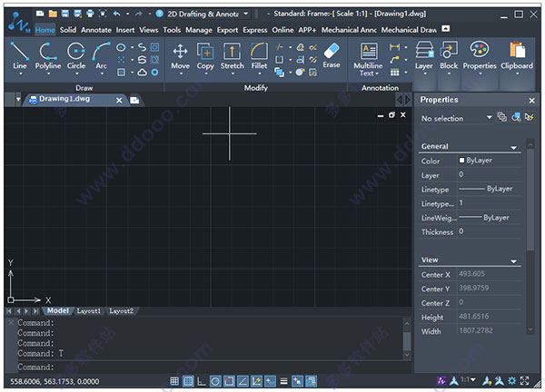Click the Print icon in quick access toolbar
545x392 pixels.
click(90, 14)
